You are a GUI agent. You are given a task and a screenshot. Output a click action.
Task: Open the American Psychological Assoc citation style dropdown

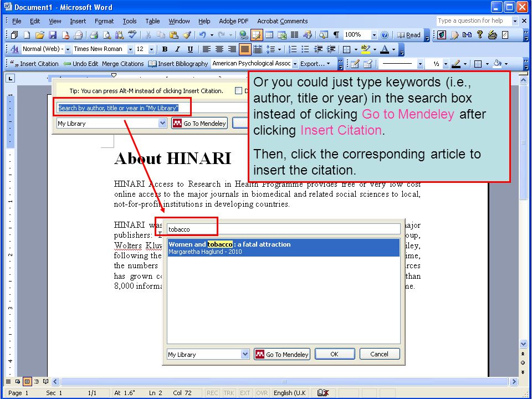[295, 64]
